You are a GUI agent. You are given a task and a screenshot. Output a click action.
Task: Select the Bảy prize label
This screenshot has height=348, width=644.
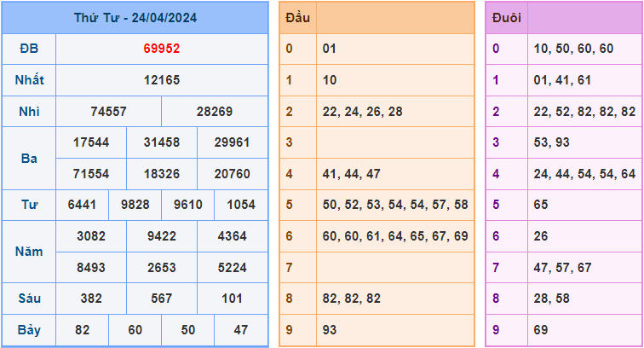click(29, 330)
